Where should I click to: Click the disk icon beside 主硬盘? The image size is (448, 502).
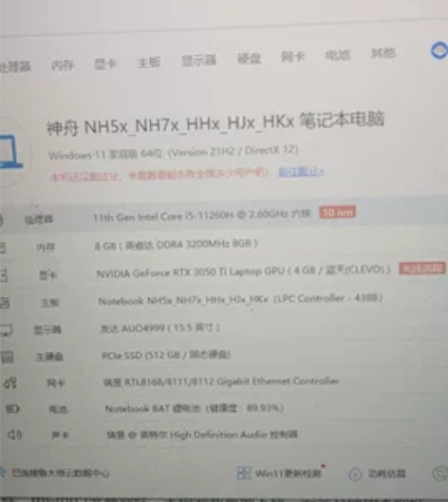pyautogui.click(x=8, y=357)
